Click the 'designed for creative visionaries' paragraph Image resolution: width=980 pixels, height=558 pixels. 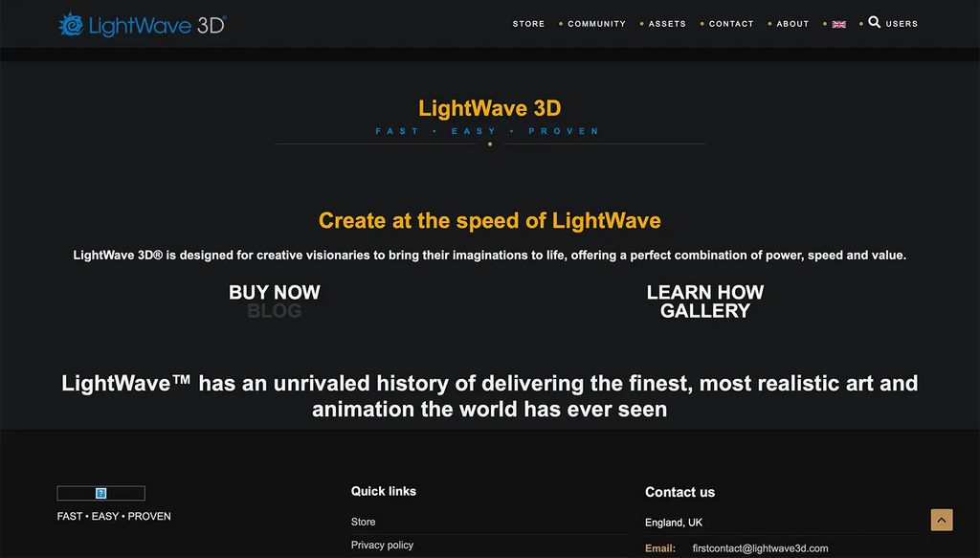coord(489,255)
